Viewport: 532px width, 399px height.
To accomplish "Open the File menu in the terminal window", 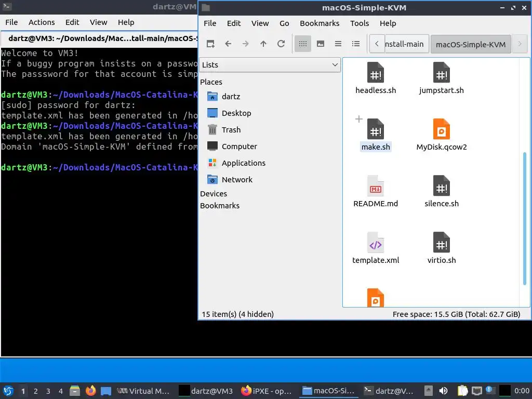I will (x=11, y=22).
